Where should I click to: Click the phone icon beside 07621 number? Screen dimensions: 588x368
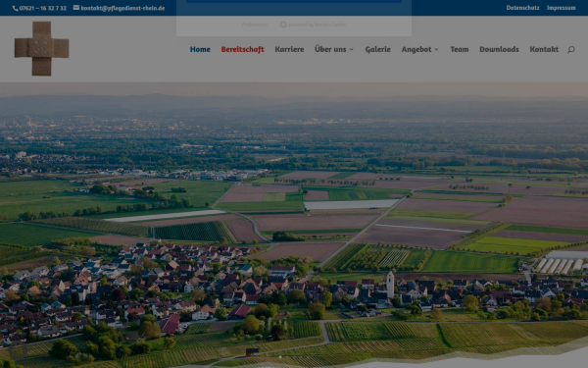click(x=16, y=8)
